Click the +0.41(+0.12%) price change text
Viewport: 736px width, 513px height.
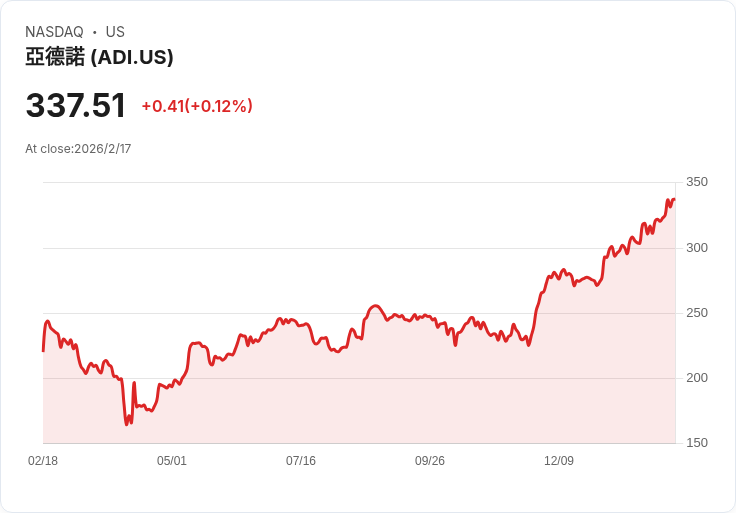(197, 106)
